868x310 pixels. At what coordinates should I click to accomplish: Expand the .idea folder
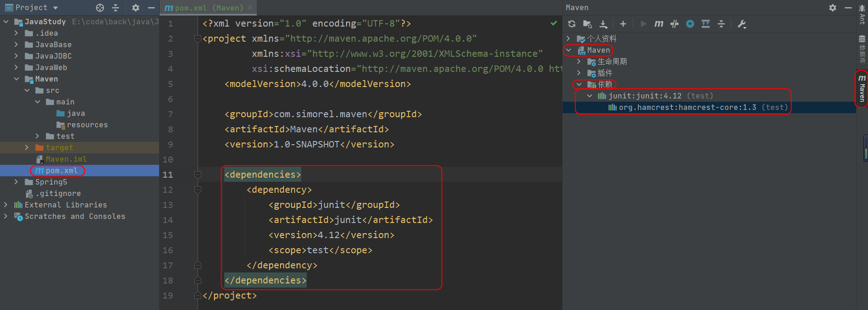click(x=17, y=33)
